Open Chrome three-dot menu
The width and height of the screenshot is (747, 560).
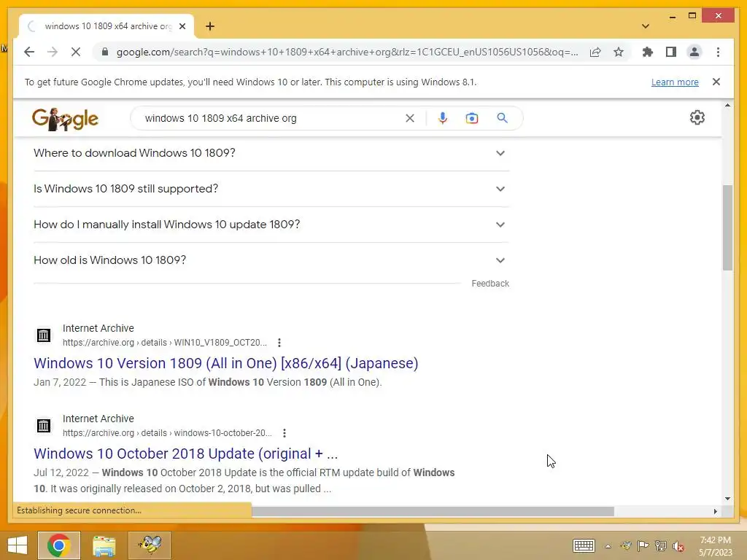click(718, 52)
